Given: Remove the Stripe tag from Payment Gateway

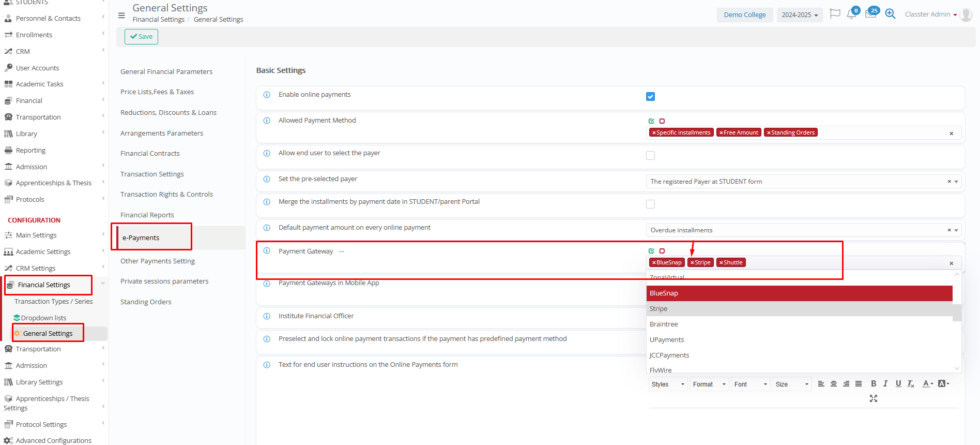Looking at the screenshot, I should (692, 263).
